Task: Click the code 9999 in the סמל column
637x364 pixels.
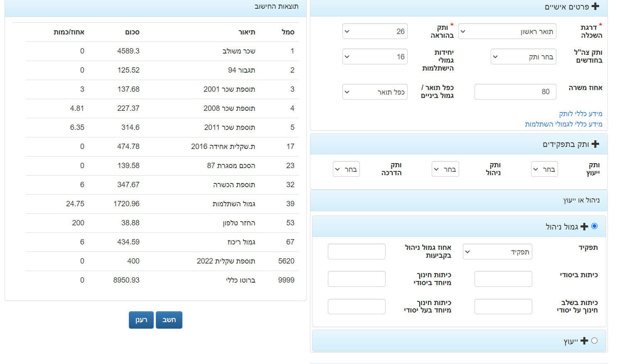Action: [286, 280]
